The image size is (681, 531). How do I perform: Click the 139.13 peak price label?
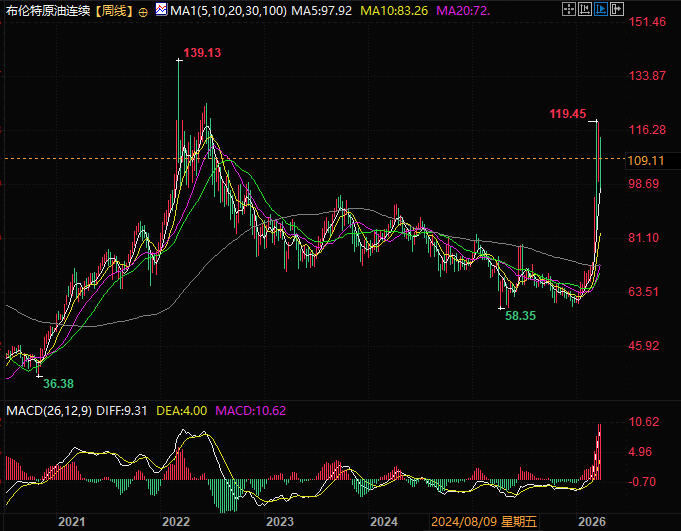tap(201, 52)
